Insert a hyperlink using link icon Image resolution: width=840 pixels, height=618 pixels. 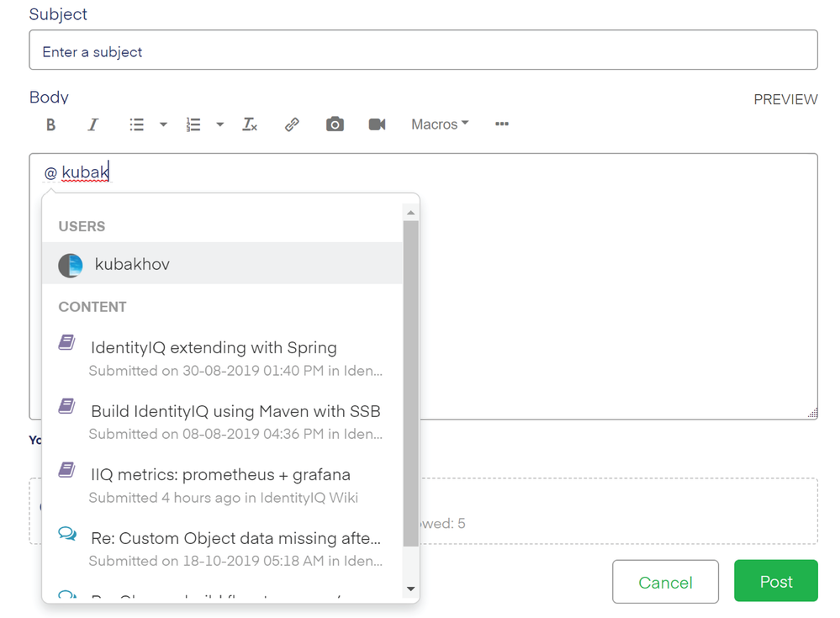(292, 124)
